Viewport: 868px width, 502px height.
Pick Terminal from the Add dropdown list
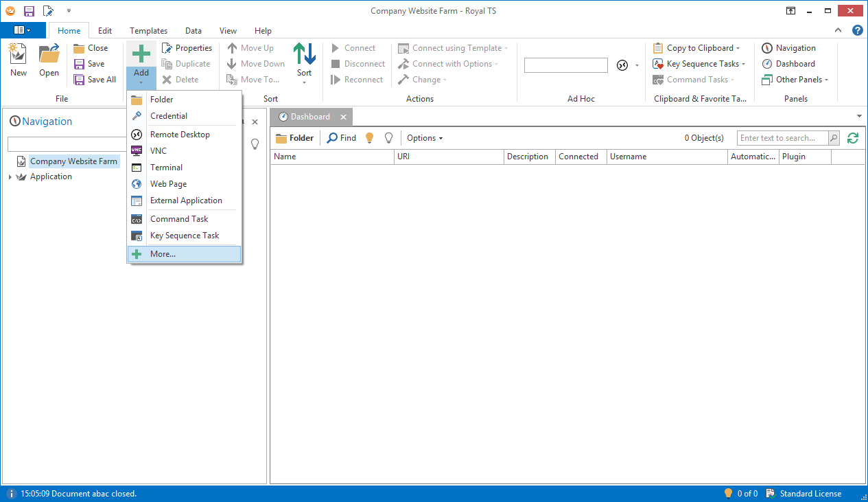click(166, 168)
